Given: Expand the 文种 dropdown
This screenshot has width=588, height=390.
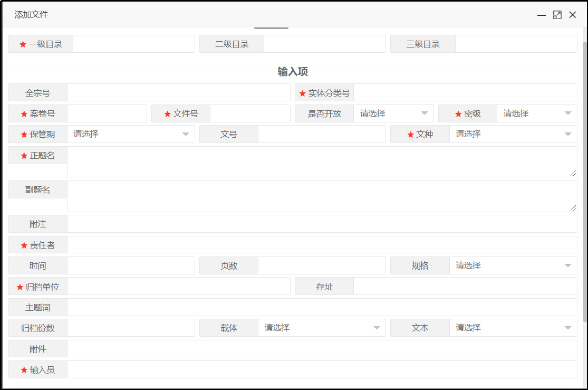Looking at the screenshot, I should (x=513, y=134).
